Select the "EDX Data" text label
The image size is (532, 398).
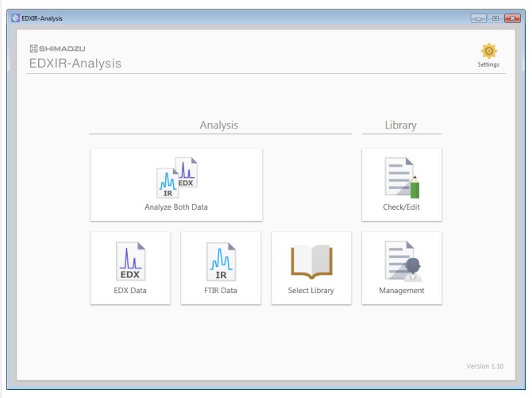130,291
